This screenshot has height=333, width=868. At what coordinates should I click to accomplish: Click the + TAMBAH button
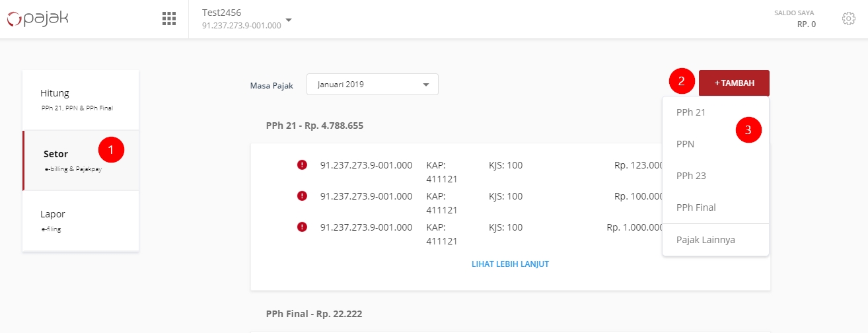734,83
